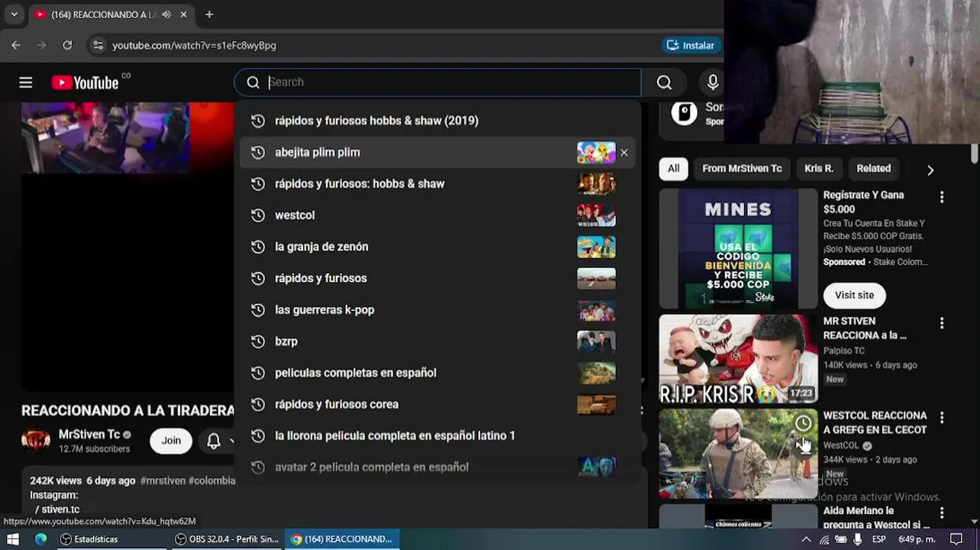Open a new browser tab

[209, 15]
